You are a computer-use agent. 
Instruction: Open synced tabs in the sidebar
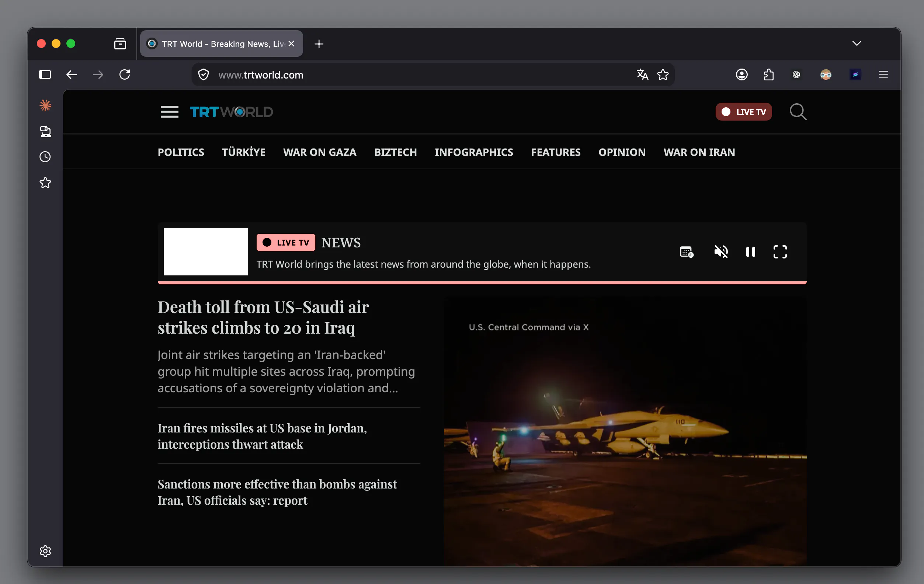pos(45,132)
